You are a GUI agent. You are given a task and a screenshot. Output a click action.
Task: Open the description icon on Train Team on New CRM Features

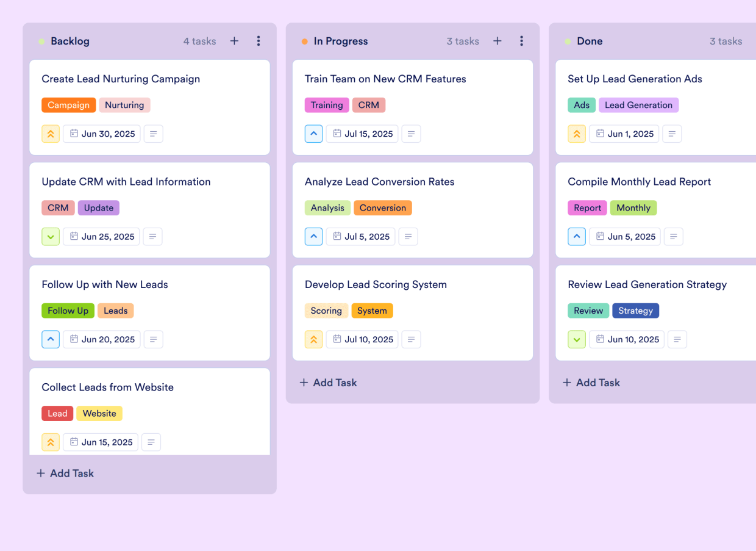tap(411, 134)
